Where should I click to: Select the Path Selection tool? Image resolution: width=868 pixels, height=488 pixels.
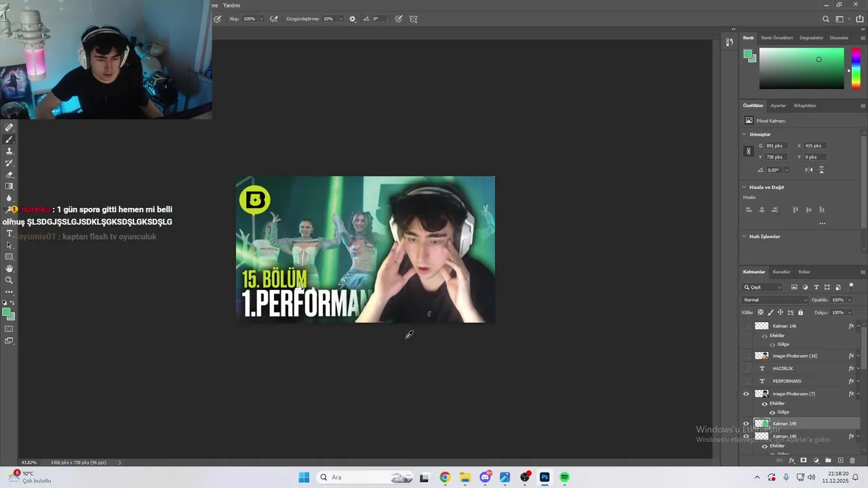[x=9, y=245]
